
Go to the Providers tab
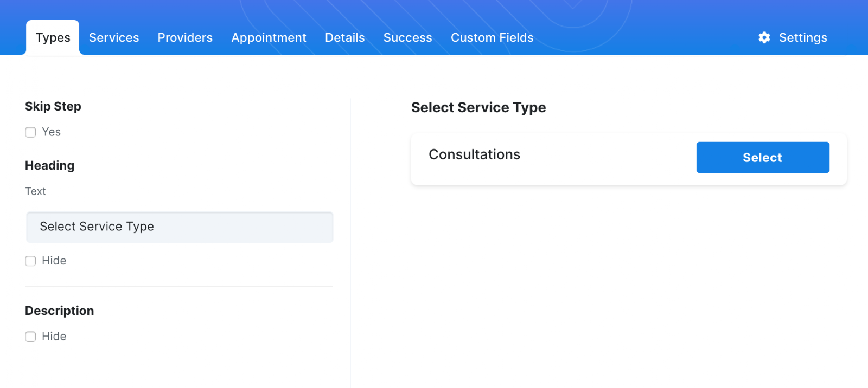pos(185,37)
